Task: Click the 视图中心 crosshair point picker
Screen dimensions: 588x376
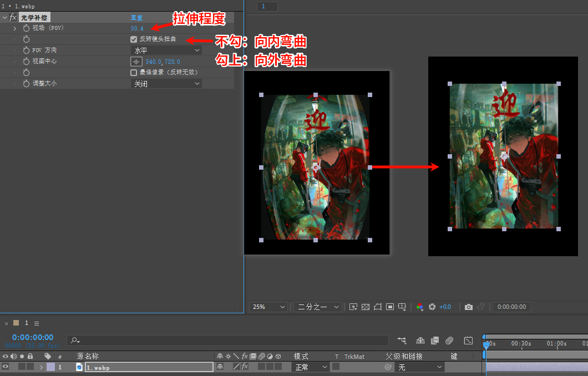Action: (x=136, y=62)
